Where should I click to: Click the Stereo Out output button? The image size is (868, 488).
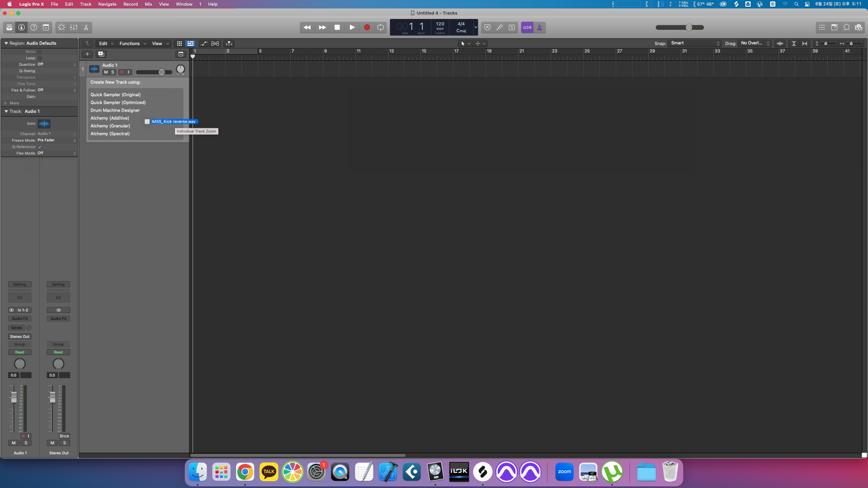(x=19, y=337)
